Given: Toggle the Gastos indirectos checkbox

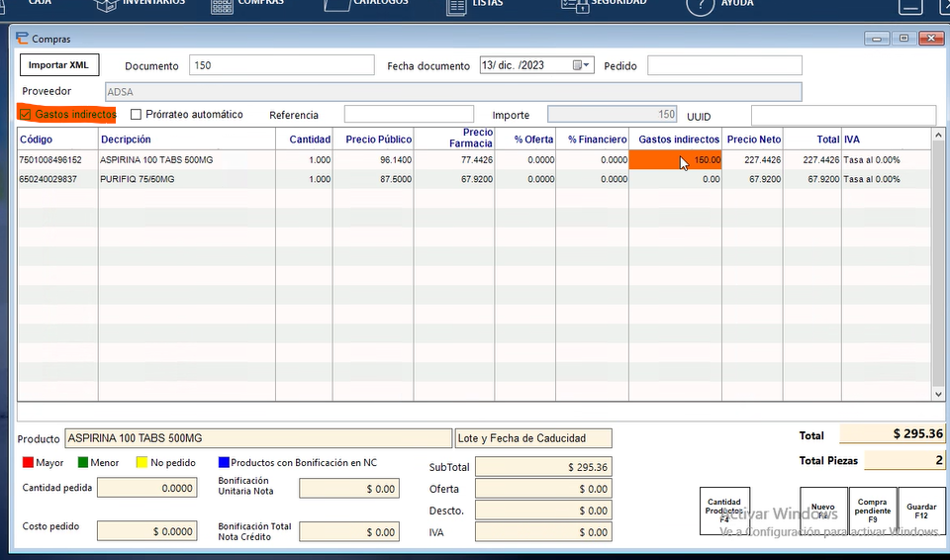Looking at the screenshot, I should (x=25, y=114).
